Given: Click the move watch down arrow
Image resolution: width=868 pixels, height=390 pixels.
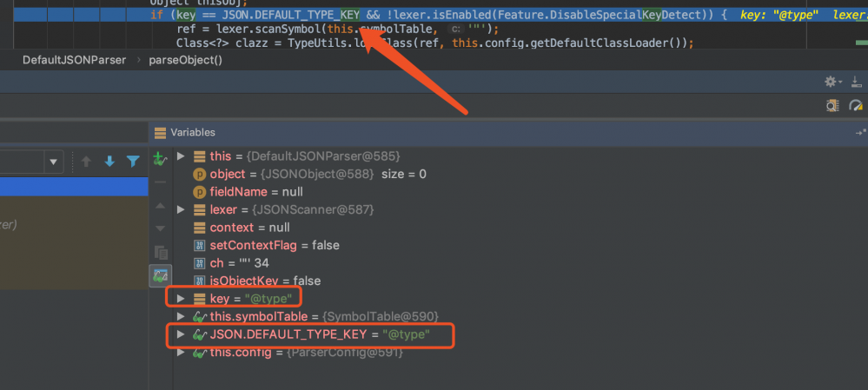Looking at the screenshot, I should [x=160, y=228].
